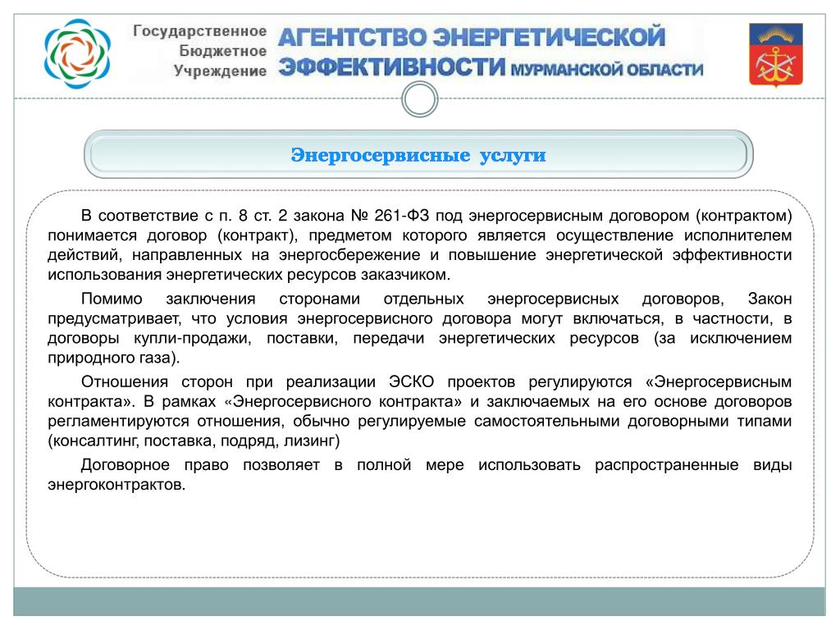The height and width of the screenshot is (630, 840).
Task: Click 'МУРМАНСКОЙ ОБЛАСТИ' header text
Action: (606, 70)
